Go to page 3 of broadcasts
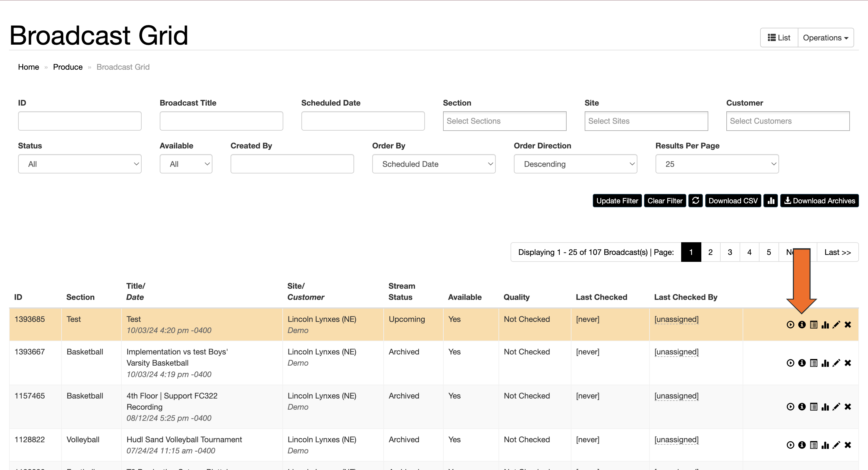The height and width of the screenshot is (470, 868). click(x=730, y=252)
